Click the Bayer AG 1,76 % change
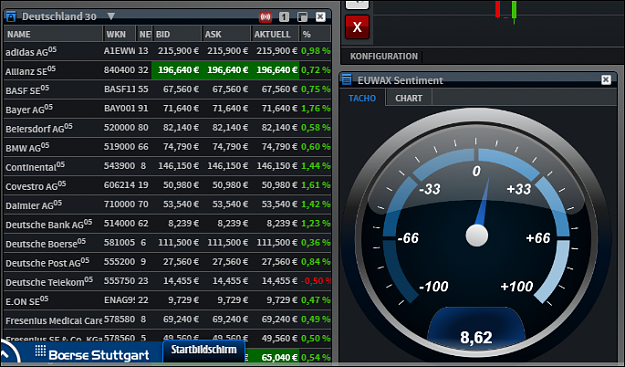625x367 pixels. tap(316, 108)
